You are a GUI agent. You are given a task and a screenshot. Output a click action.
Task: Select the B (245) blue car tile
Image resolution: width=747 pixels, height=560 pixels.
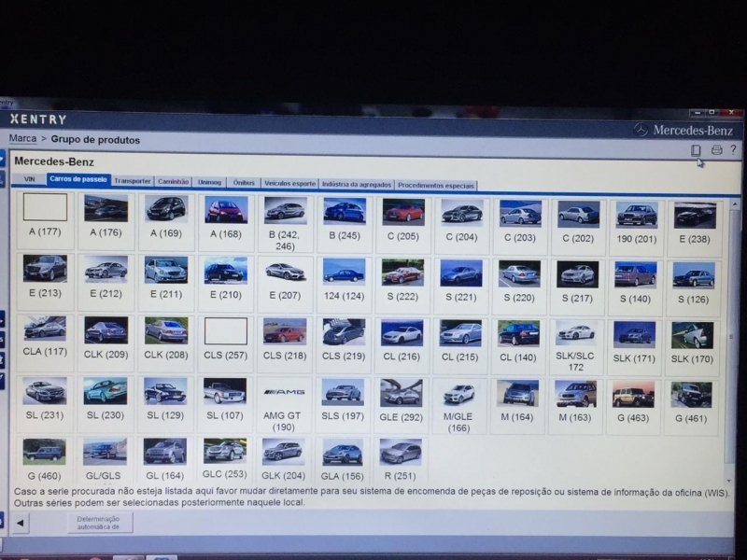[345, 223]
